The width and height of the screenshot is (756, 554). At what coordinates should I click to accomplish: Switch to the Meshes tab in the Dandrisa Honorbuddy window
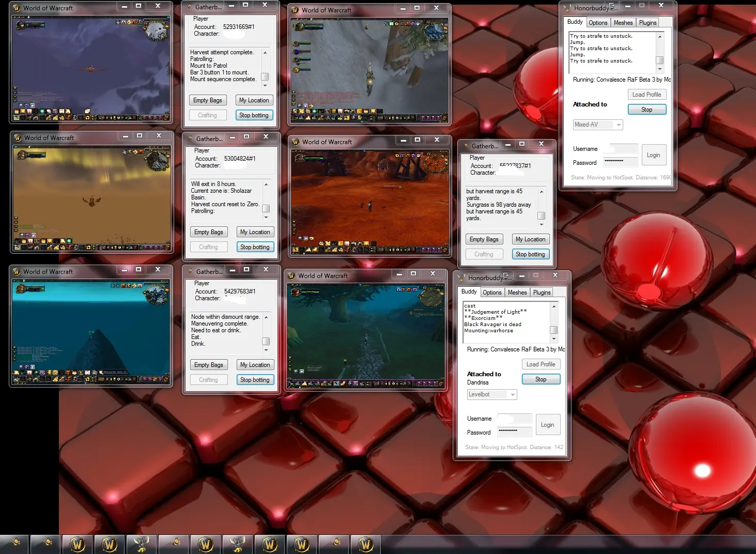(517, 293)
